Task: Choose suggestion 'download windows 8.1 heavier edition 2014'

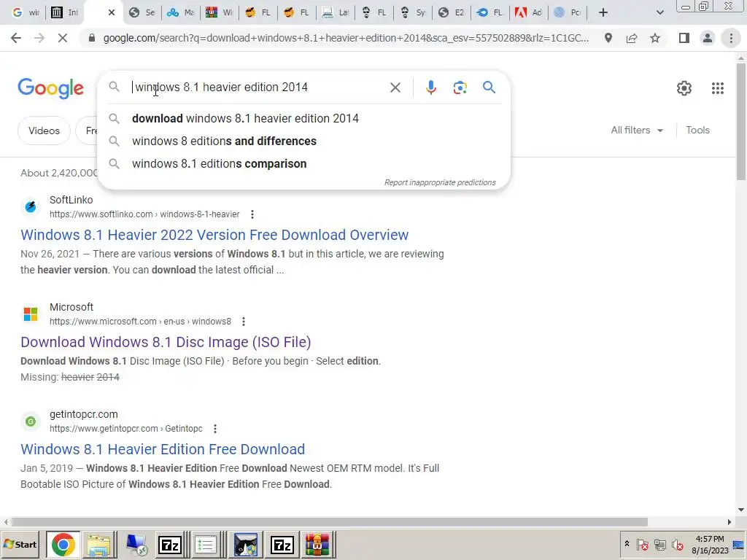Action: [x=303, y=119]
